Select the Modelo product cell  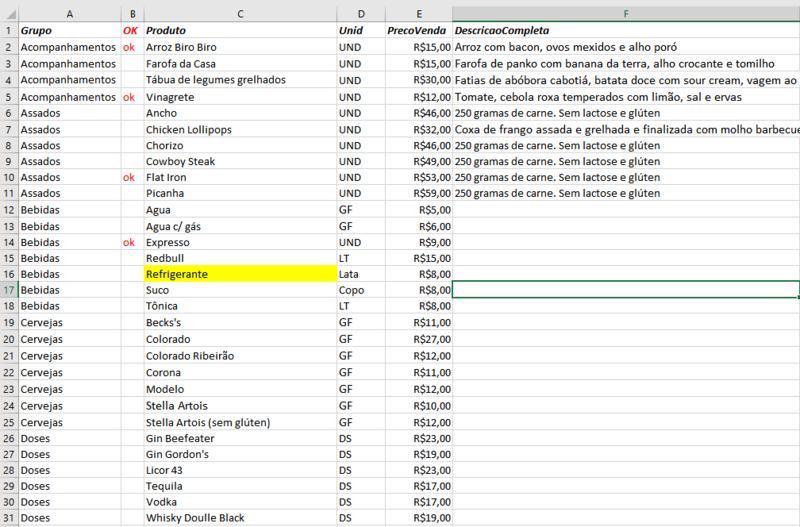(x=240, y=389)
